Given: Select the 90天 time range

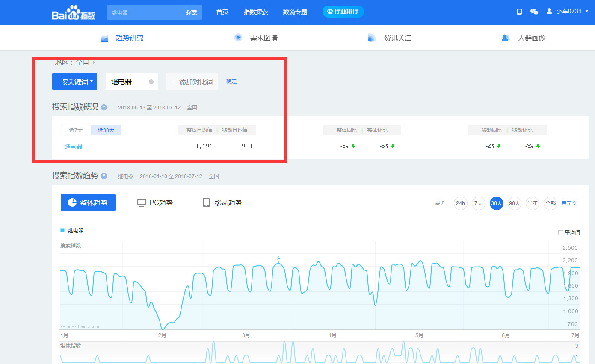Looking at the screenshot, I should [514, 203].
